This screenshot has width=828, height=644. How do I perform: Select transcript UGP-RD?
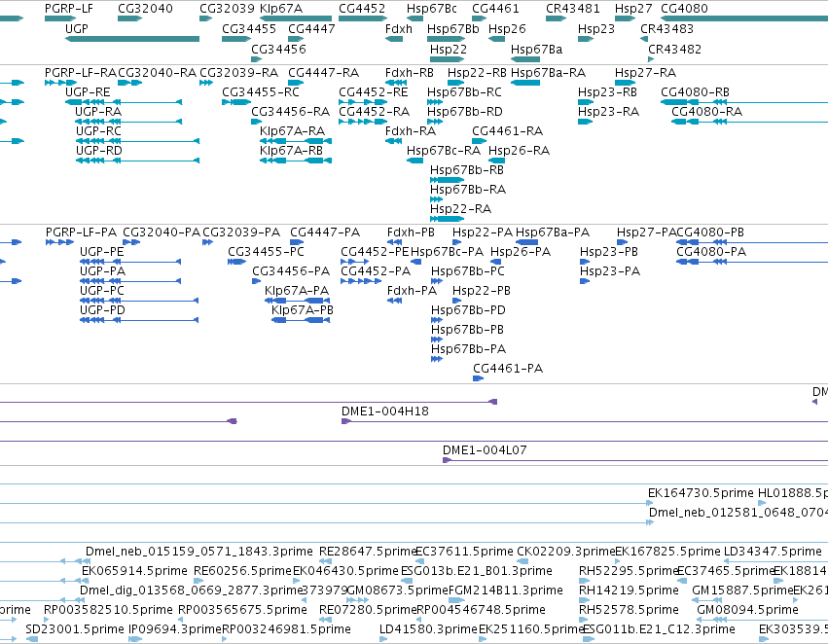point(98,151)
